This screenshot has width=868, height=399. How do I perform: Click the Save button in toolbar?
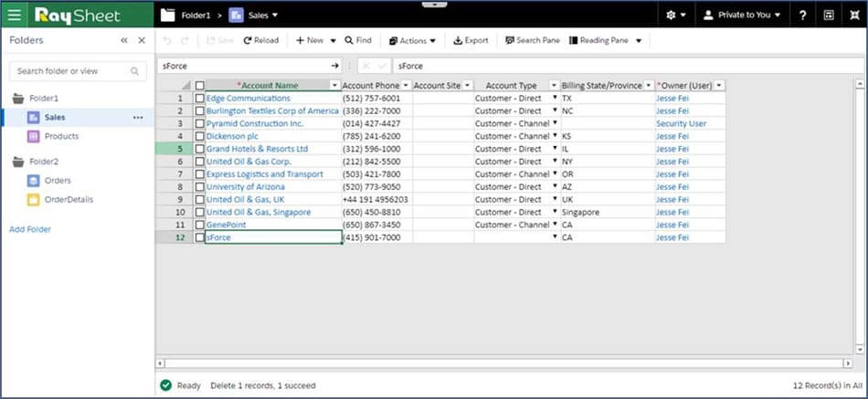(220, 40)
